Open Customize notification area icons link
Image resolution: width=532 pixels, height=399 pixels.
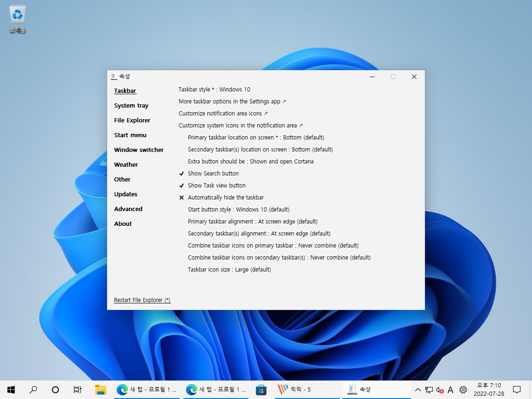click(223, 114)
